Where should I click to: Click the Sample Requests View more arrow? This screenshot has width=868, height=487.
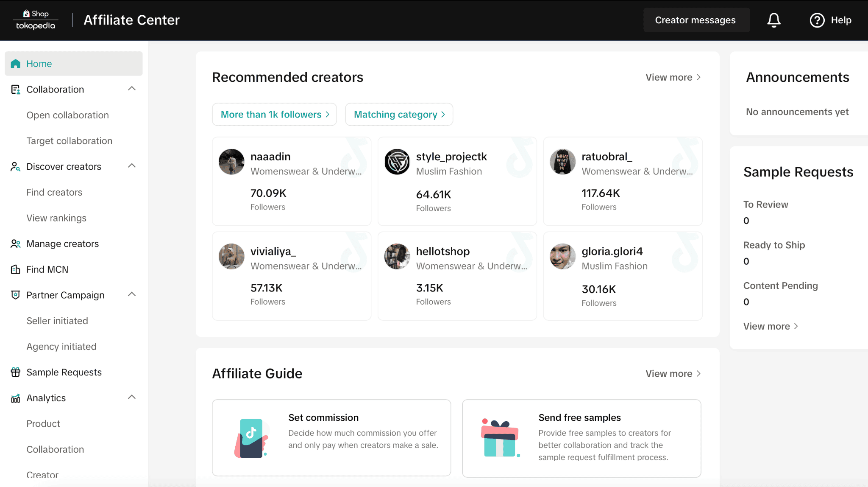click(796, 326)
